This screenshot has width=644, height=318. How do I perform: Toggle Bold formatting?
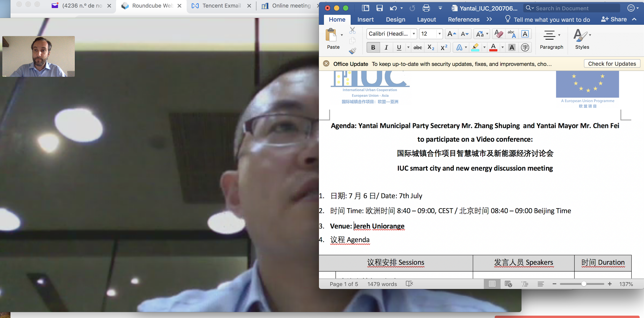click(x=373, y=48)
